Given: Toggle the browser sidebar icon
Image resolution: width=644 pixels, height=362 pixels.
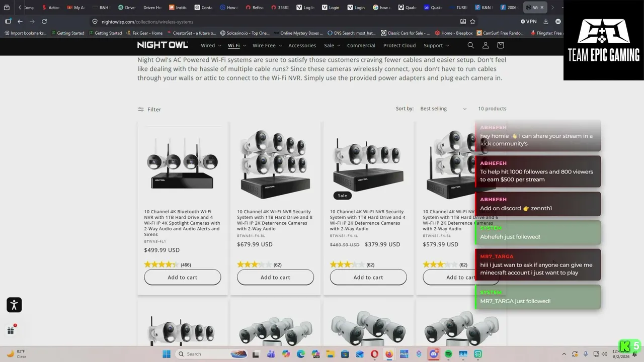Looking at the screenshot, I should click(x=8, y=22).
